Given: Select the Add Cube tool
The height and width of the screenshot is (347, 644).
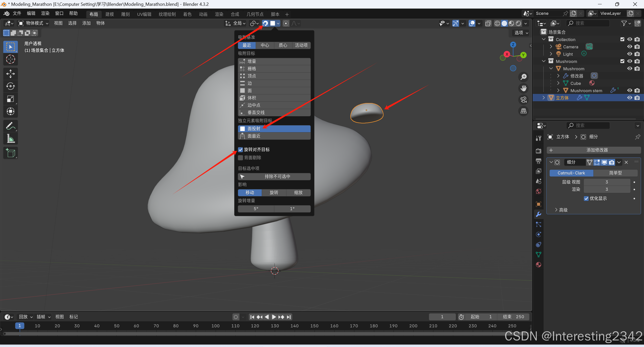Looking at the screenshot, I should coord(10,153).
